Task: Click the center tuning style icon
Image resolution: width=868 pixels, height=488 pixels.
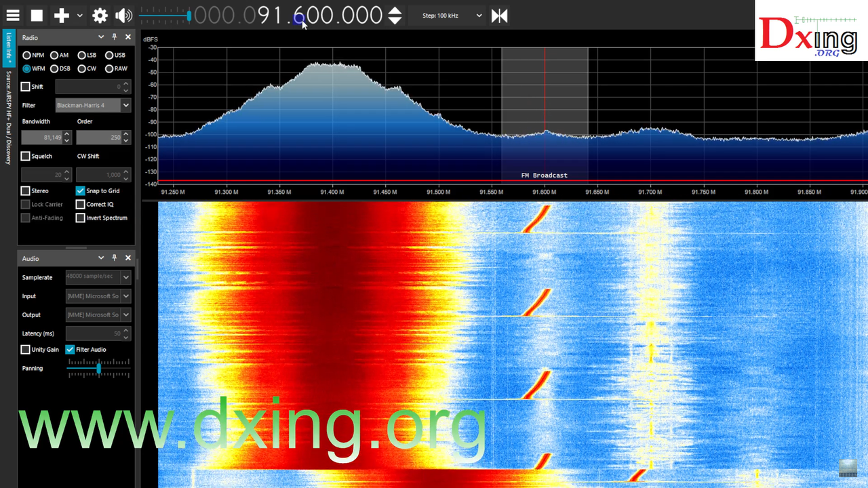Action: point(499,15)
